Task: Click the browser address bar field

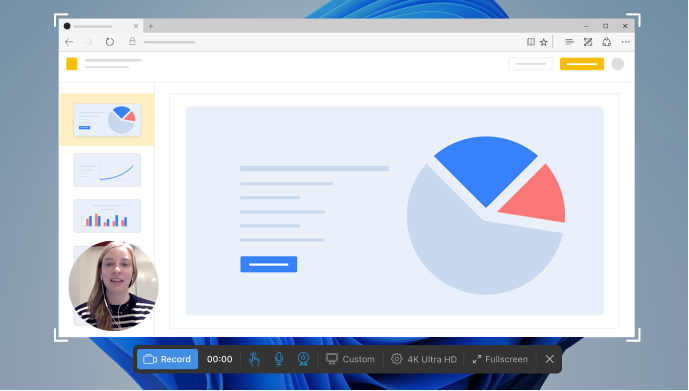Action: 170,42
